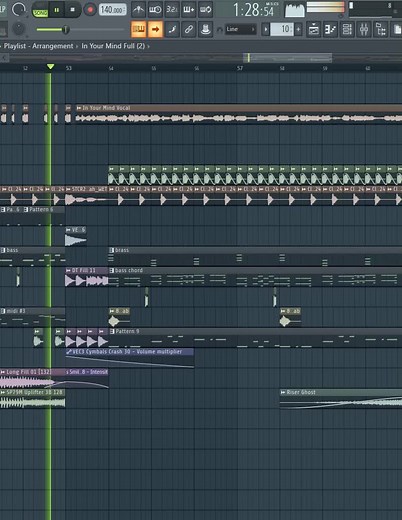Open the bass chord pattern menu
The height and width of the screenshot is (520, 402).
click(x=112, y=270)
